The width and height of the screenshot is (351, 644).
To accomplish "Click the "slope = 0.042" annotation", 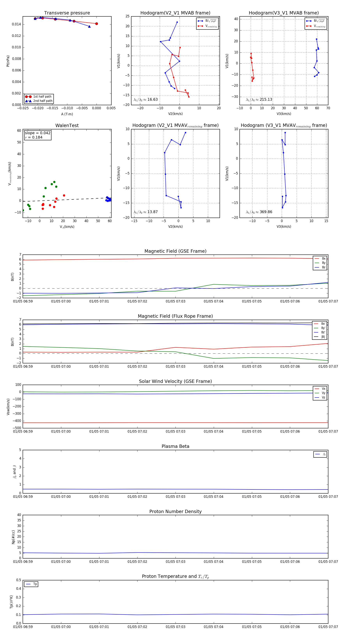I will click(x=38, y=133).
